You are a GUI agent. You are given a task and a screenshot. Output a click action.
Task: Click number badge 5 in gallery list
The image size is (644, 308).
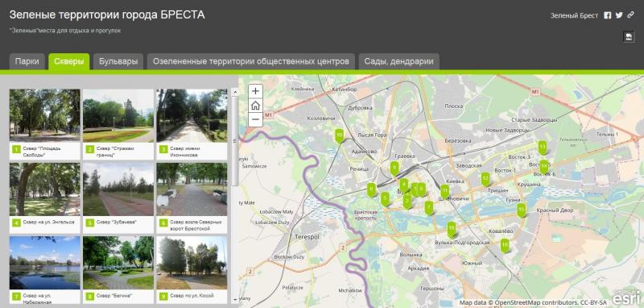[90, 223]
